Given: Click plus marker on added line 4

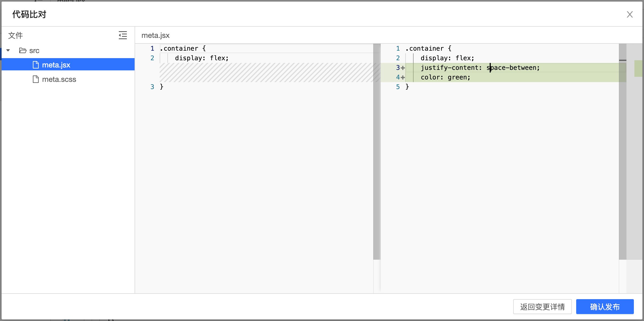Looking at the screenshot, I should [403, 77].
